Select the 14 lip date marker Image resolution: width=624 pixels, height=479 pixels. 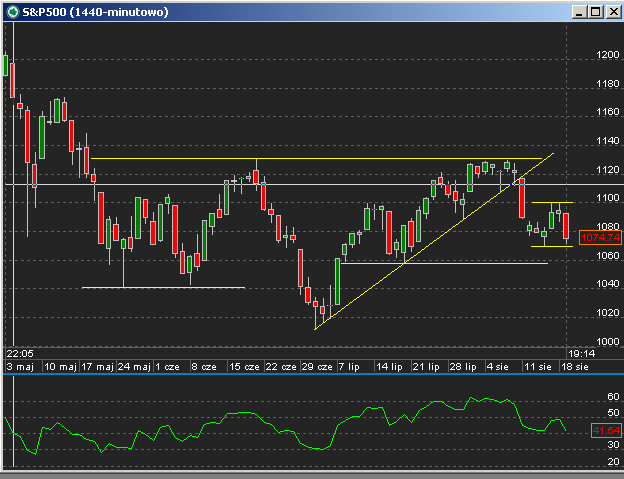coord(389,367)
